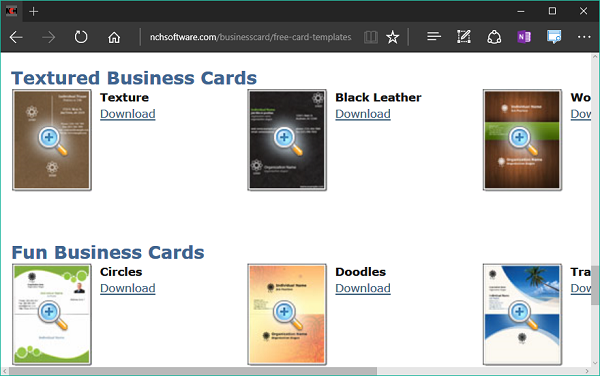Click the address bar URL
This screenshot has height=376, width=600.
[x=250, y=37]
